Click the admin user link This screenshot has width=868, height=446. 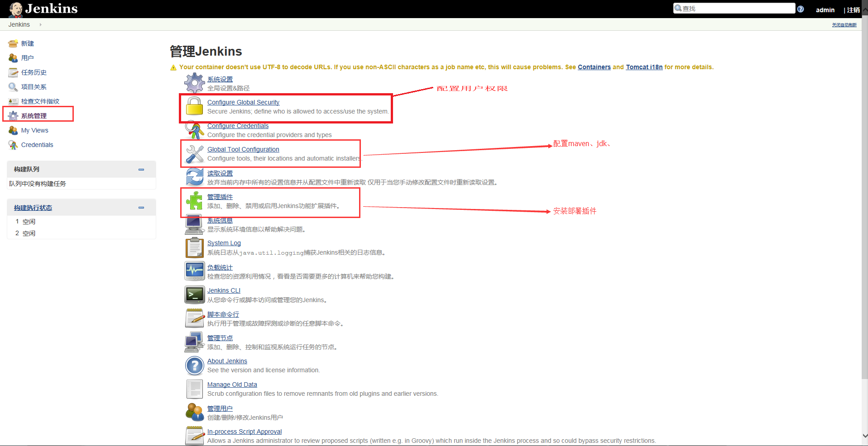(825, 10)
